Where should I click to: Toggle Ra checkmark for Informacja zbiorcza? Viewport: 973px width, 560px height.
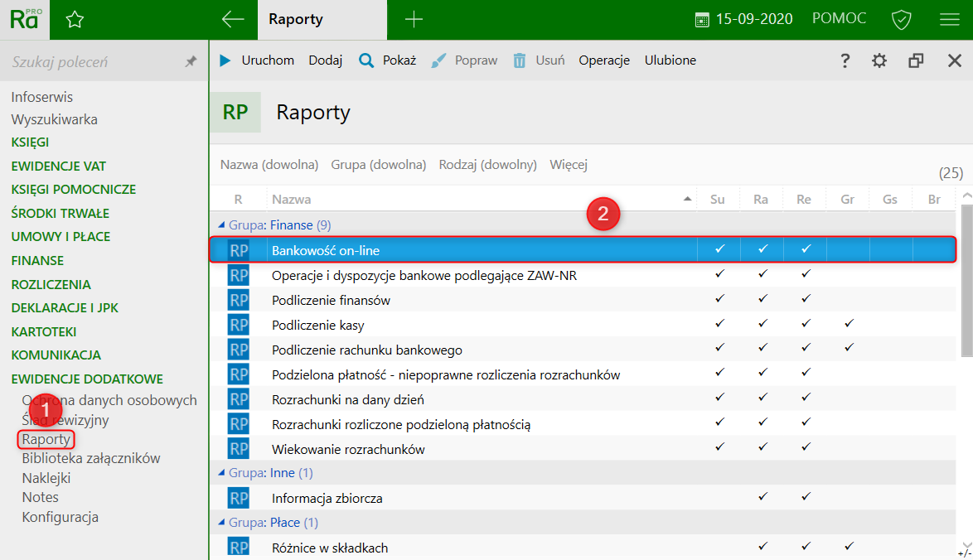pos(762,497)
